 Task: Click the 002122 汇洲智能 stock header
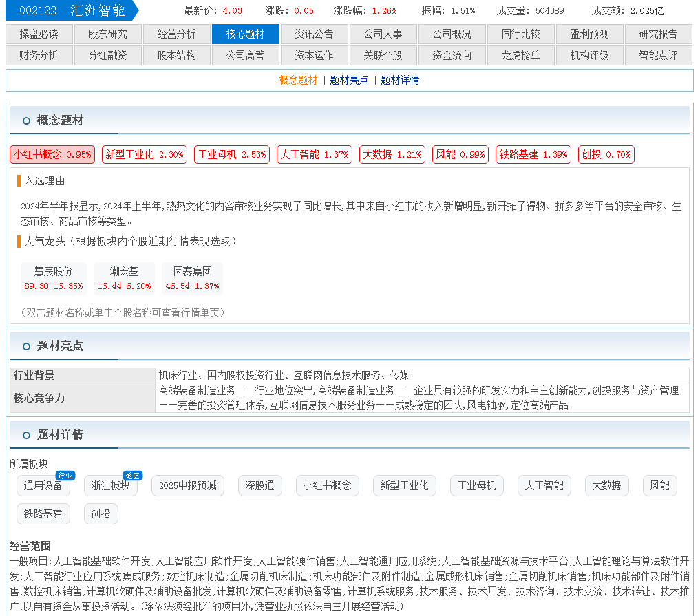[72, 11]
